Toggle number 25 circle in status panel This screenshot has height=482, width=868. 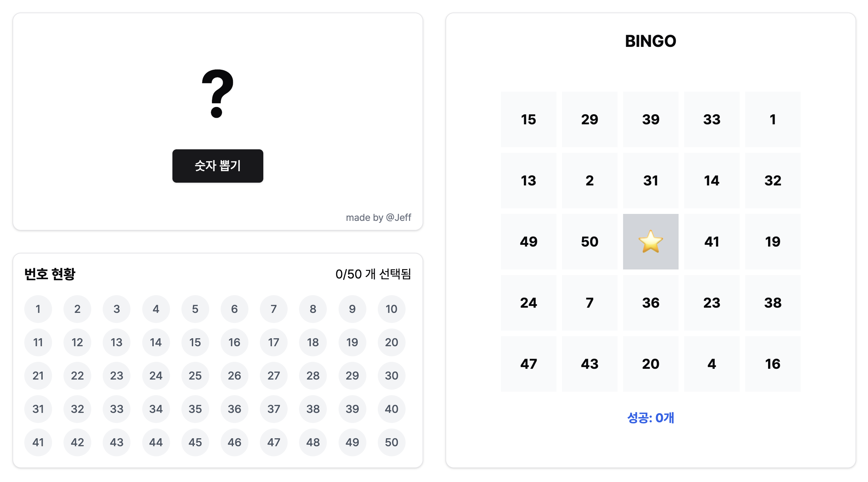click(195, 376)
